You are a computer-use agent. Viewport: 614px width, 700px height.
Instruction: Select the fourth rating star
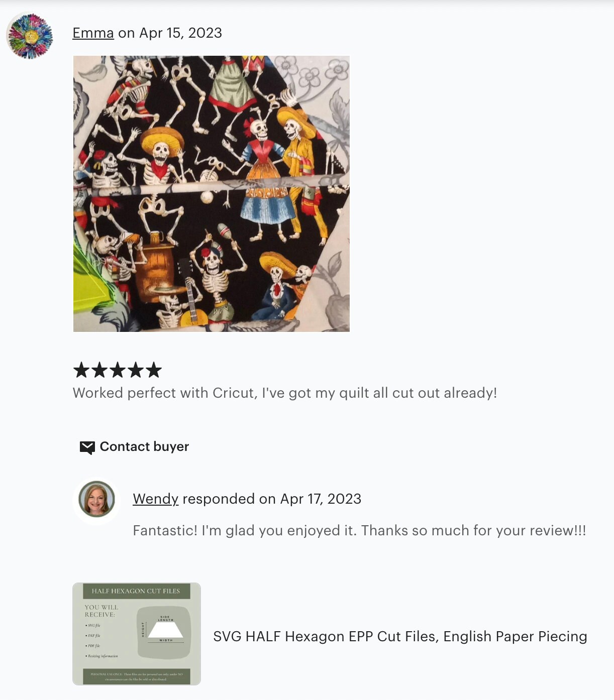[136, 370]
